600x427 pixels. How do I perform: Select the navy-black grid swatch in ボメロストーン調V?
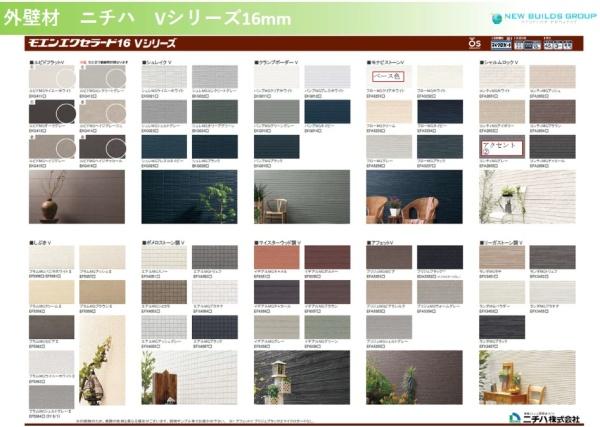pos(215,327)
